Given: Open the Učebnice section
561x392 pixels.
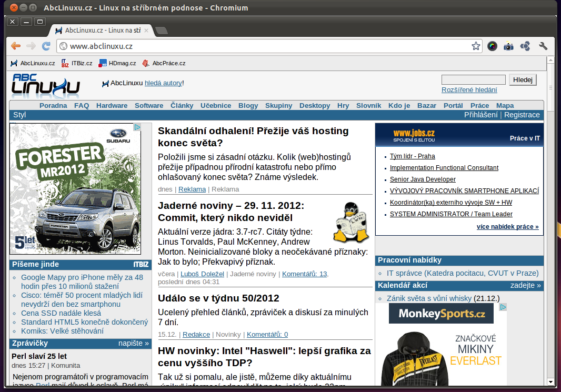Looking at the screenshot, I should pyautogui.click(x=216, y=106).
